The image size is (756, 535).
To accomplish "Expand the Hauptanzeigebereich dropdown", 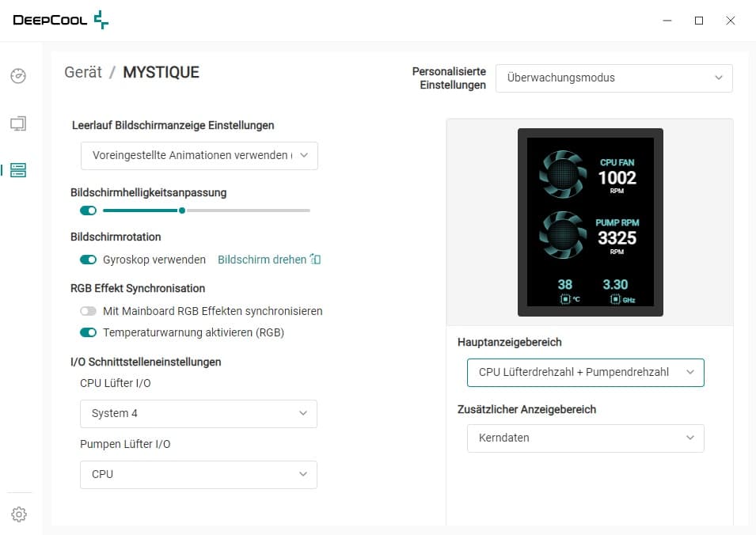I will coord(585,372).
